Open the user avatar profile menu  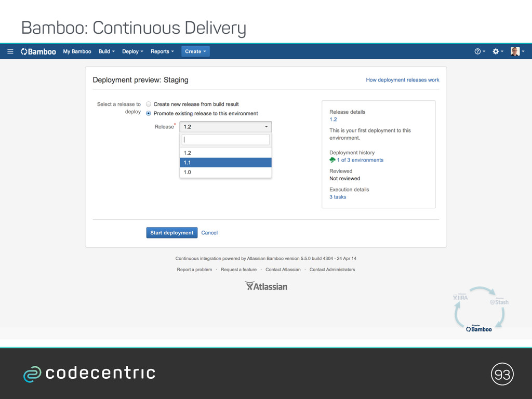pyautogui.click(x=517, y=51)
